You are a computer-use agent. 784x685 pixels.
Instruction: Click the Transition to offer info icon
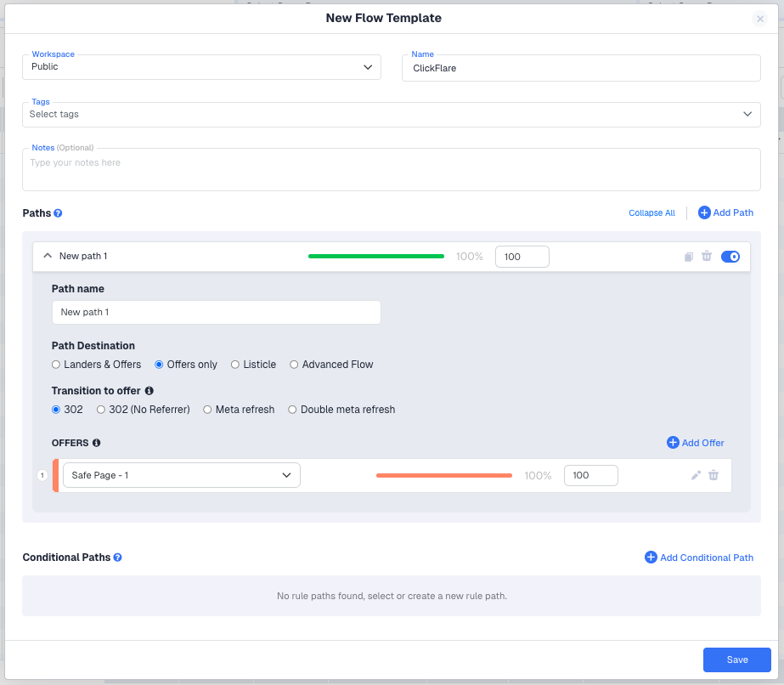click(149, 391)
